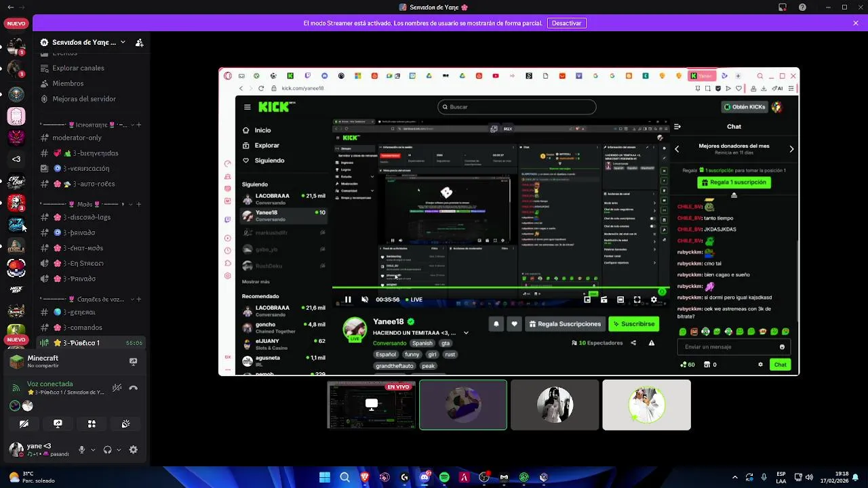Click Regala Suscripciones button
The width and height of the screenshot is (868, 488).
565,324
